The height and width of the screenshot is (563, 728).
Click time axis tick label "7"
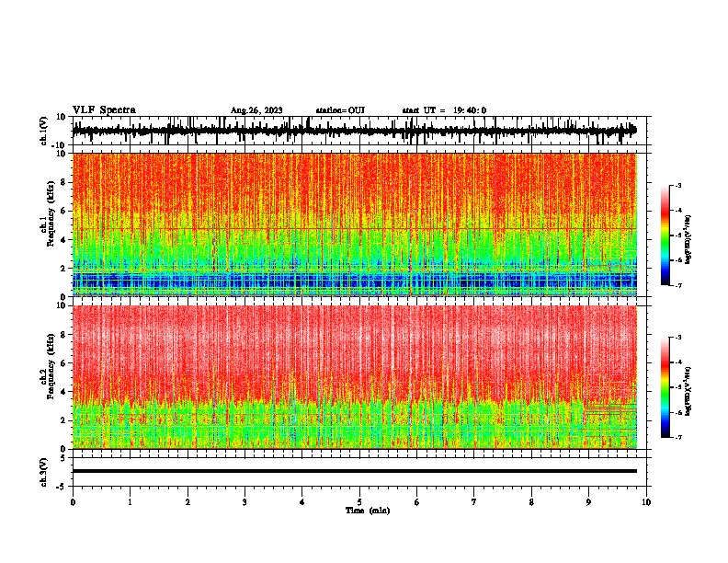(474, 502)
